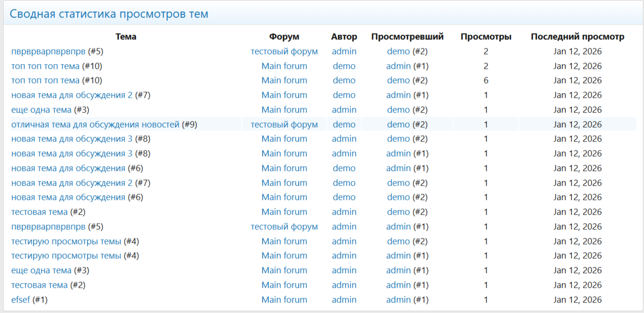Open the "отличная тема для обсуждения новостей" topic link
Viewport: 644px width, 313px height.
(x=95, y=124)
